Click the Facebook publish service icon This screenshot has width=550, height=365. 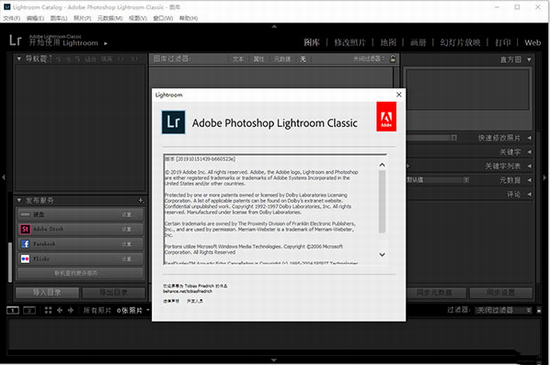pos(25,244)
